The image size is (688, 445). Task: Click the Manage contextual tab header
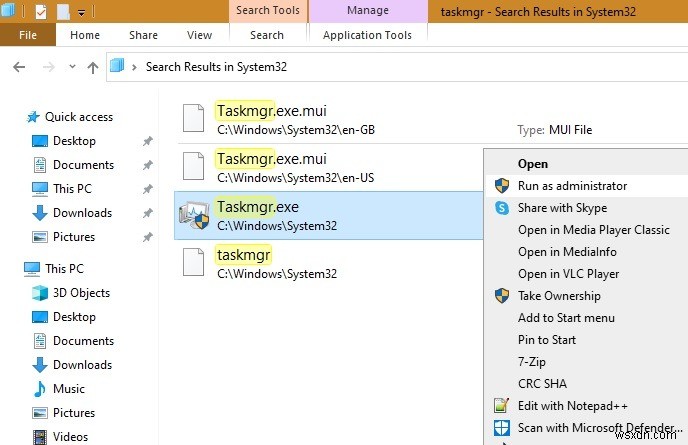[368, 11]
